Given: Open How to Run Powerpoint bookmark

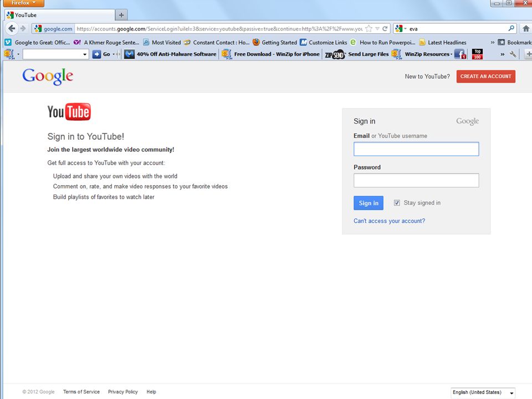Looking at the screenshot, I should [383, 43].
